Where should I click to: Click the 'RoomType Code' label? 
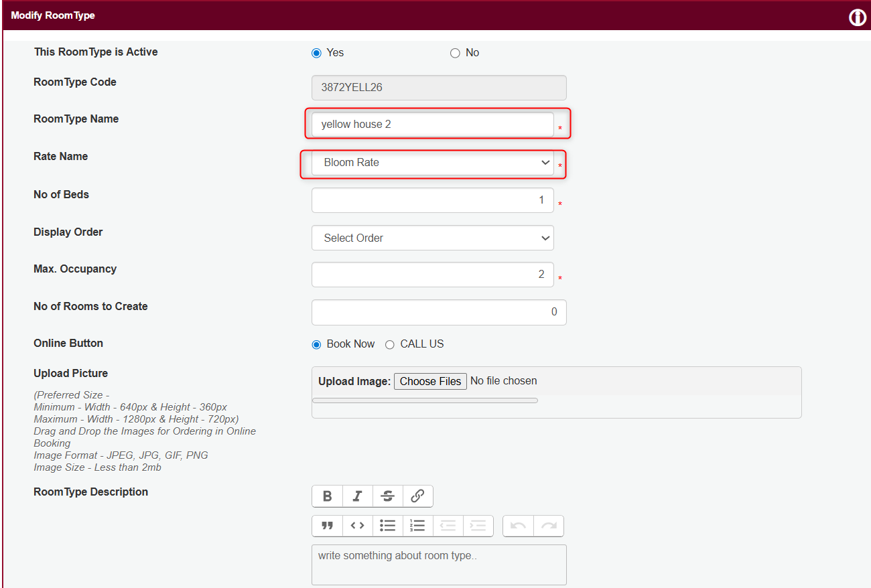pyautogui.click(x=75, y=82)
